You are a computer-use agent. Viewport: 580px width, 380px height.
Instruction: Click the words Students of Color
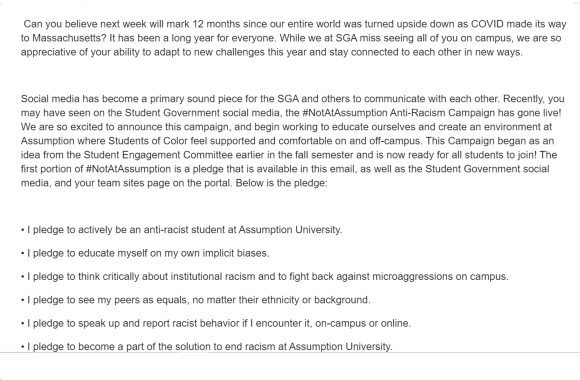pyautogui.click(x=148, y=141)
